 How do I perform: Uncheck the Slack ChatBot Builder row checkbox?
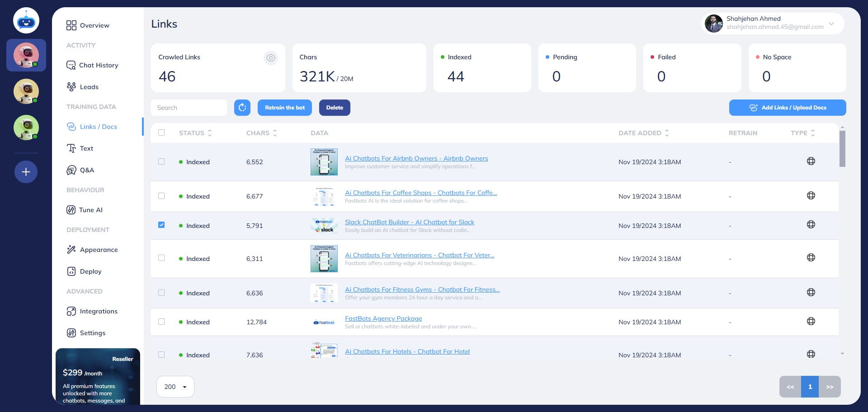point(161,225)
